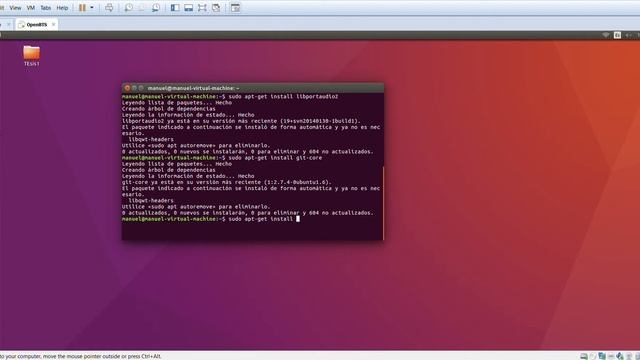640x360 pixels.
Task: Close the terminal window
Action: click(x=127, y=88)
